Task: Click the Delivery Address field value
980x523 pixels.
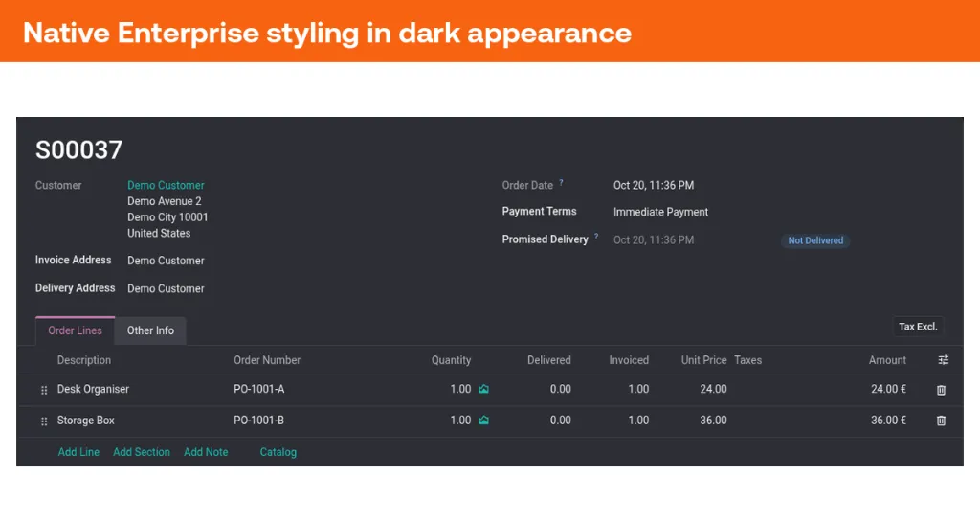Action: tap(166, 289)
